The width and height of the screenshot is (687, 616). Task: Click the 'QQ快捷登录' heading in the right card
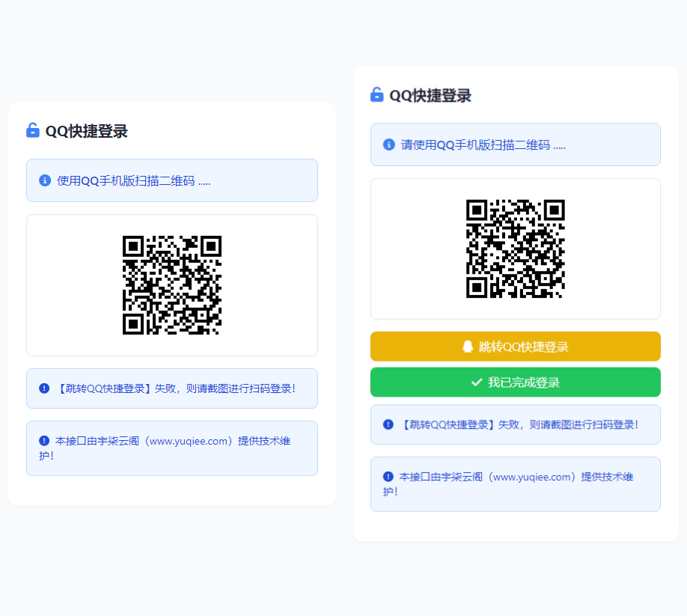tap(430, 96)
